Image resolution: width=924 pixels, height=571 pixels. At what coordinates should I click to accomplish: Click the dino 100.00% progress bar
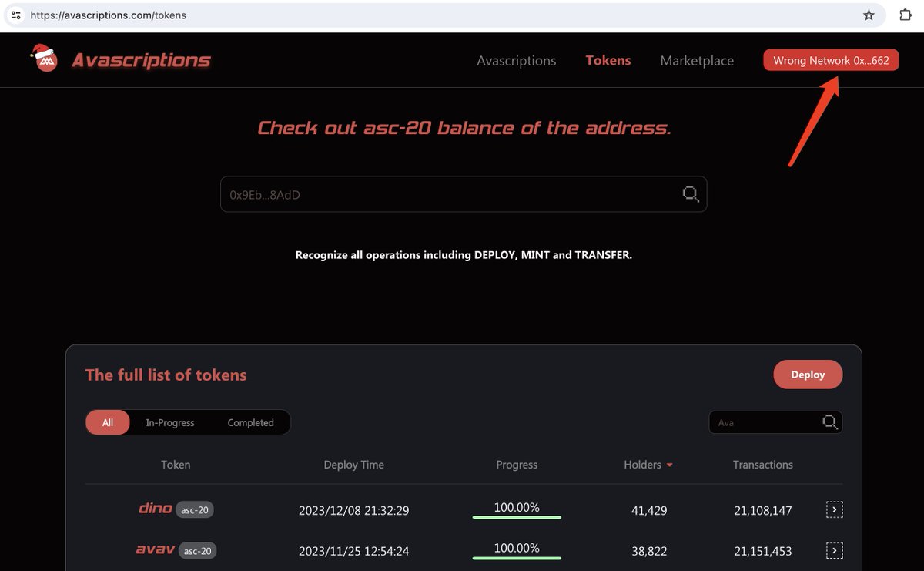pyautogui.click(x=517, y=516)
